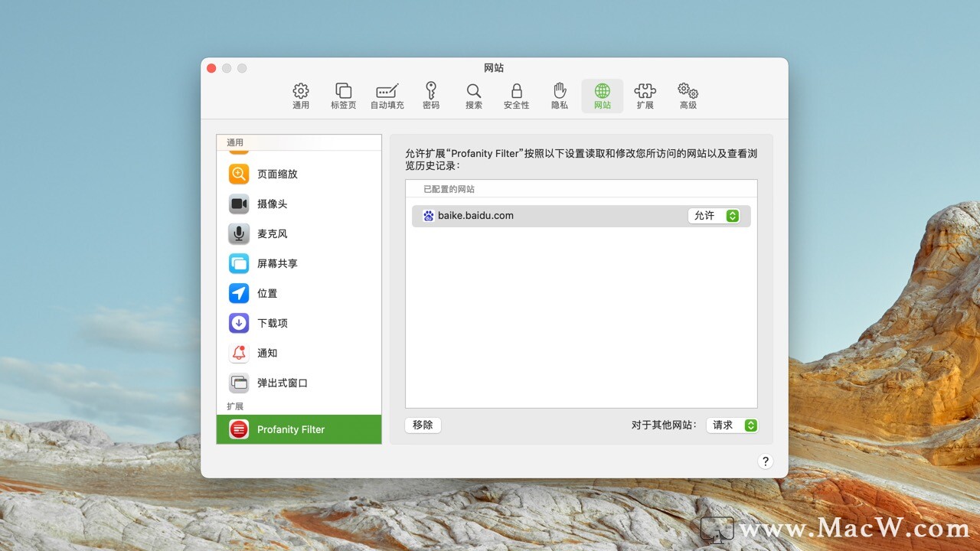
Task: Open the 通用 (General) preferences tab
Action: pyautogui.click(x=301, y=96)
